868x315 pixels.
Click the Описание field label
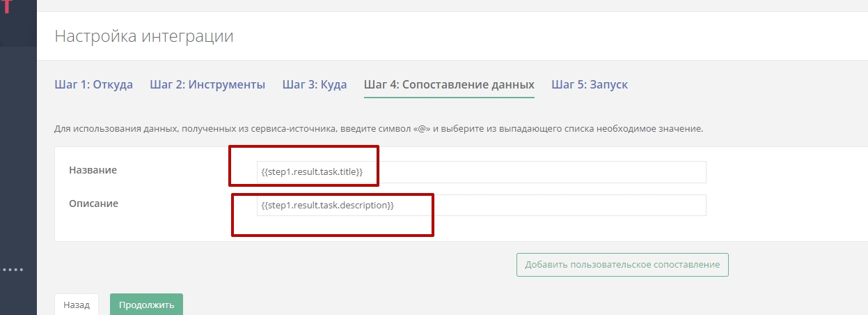pyautogui.click(x=94, y=203)
